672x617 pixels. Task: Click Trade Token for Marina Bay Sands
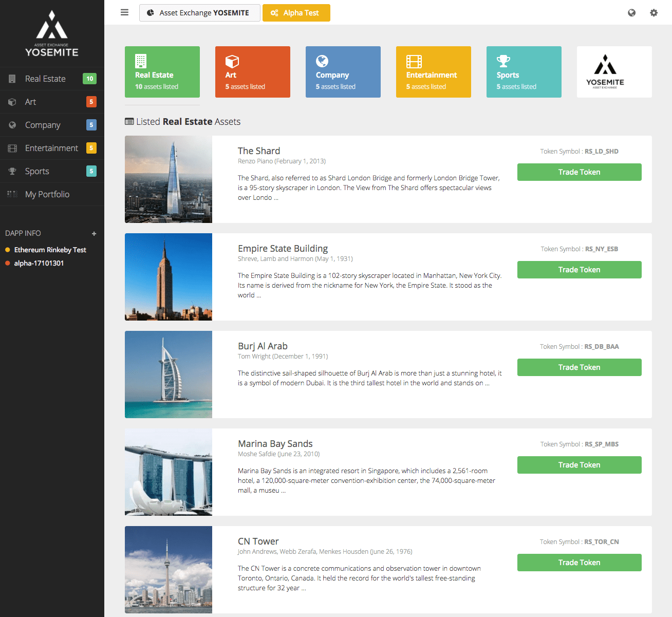(580, 465)
